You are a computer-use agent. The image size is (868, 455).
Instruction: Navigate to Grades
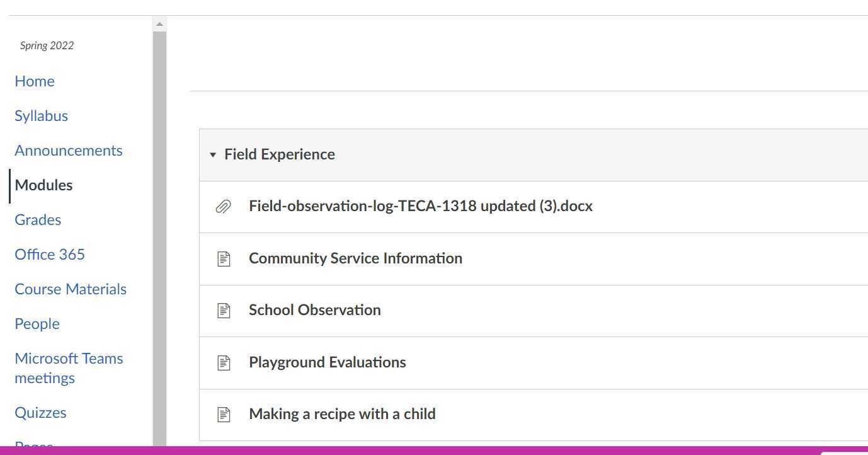[38, 220]
